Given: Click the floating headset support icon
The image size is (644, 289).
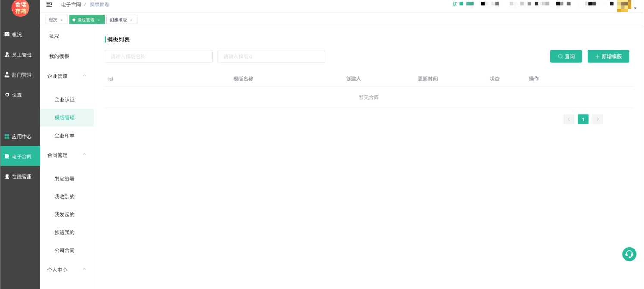Looking at the screenshot, I should [x=629, y=254].
